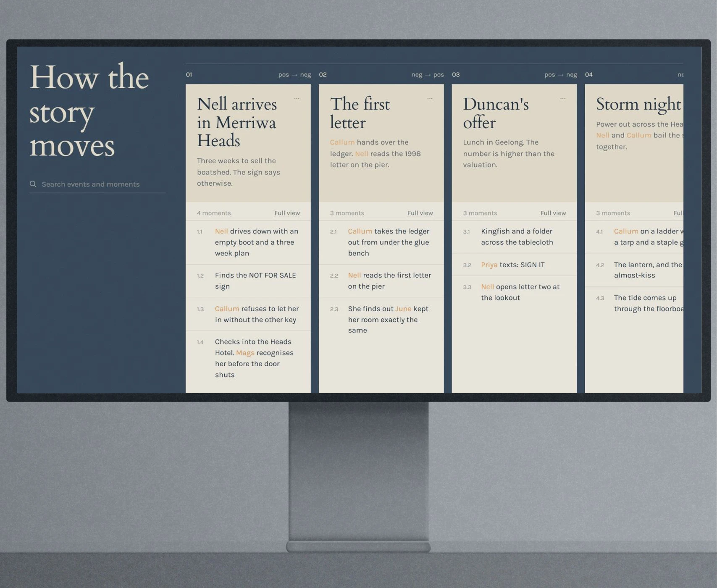Click the Mags character name in moment 1.4
The height and width of the screenshot is (588, 717).
[245, 353]
